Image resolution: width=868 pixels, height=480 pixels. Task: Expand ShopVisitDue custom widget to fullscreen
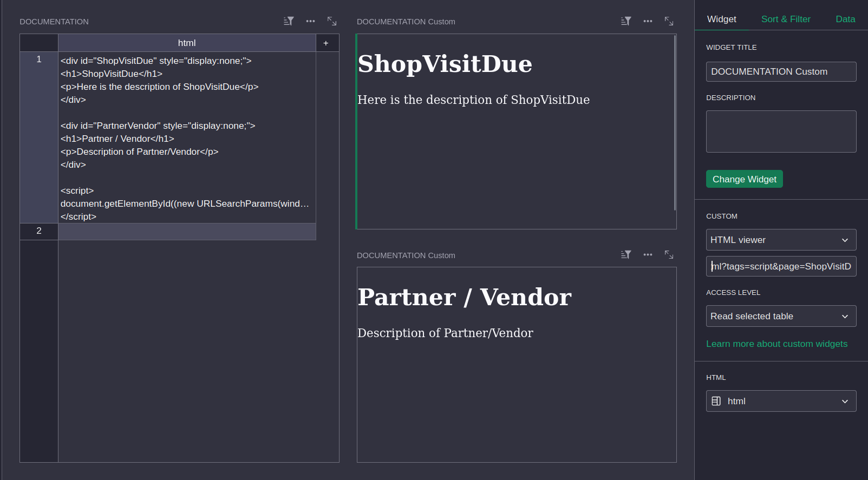669,21
